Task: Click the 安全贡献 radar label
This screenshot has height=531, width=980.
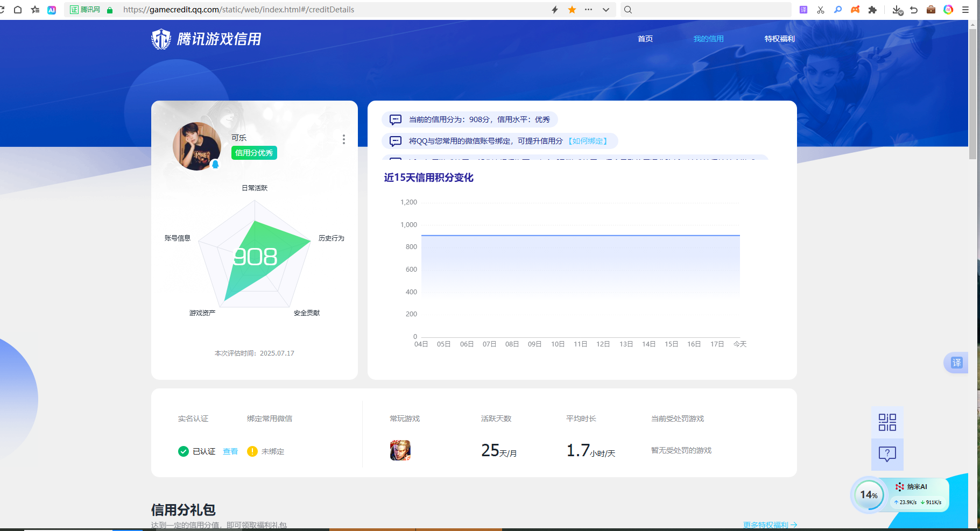Action: coord(307,313)
